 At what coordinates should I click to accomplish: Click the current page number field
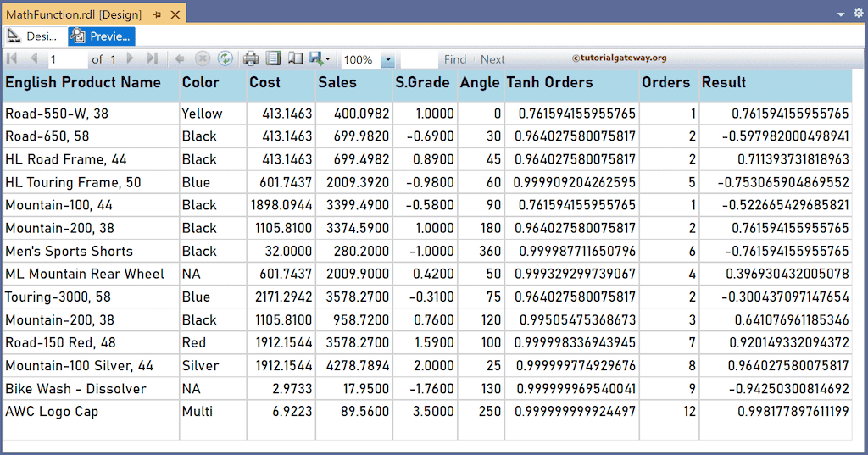point(67,59)
